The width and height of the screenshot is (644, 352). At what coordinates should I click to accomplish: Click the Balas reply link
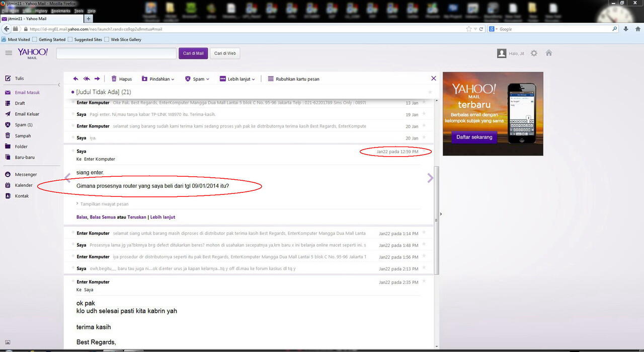tap(82, 217)
